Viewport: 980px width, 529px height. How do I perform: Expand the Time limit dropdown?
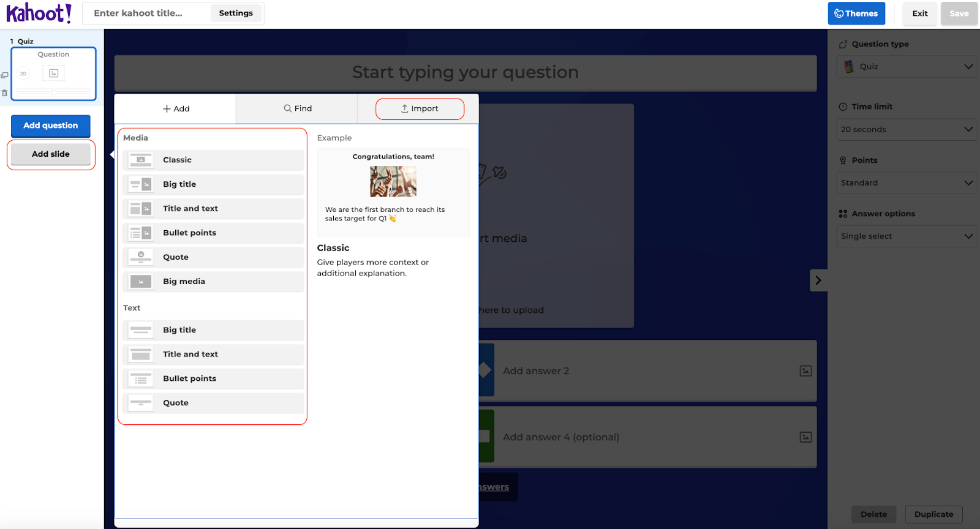906,129
